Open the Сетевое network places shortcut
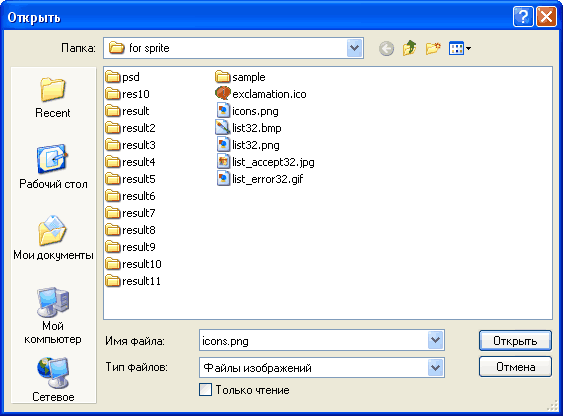The image size is (563, 416). (x=53, y=379)
